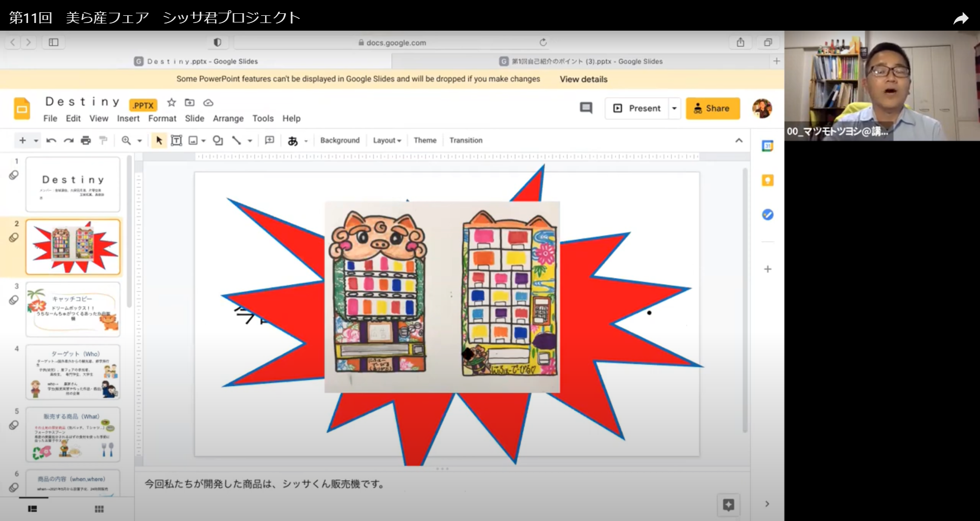This screenshot has width=980, height=521.
Task: Reload the docs.google.com page
Action: (x=543, y=42)
